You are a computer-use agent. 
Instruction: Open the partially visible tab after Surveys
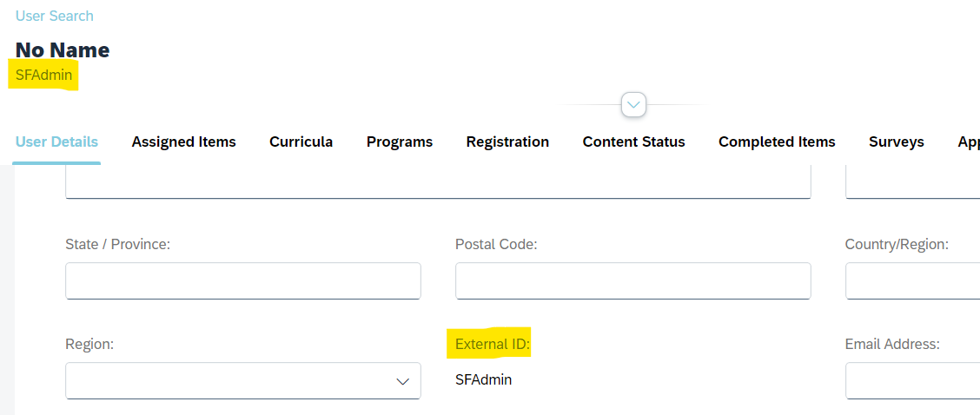click(x=969, y=142)
